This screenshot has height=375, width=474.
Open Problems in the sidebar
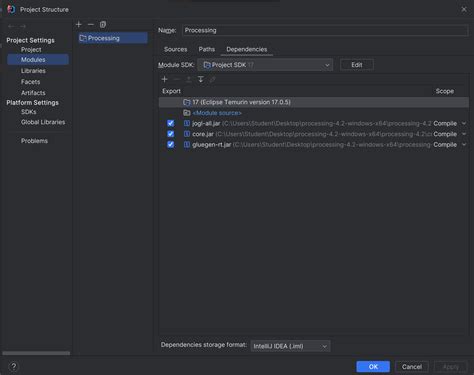coord(34,141)
